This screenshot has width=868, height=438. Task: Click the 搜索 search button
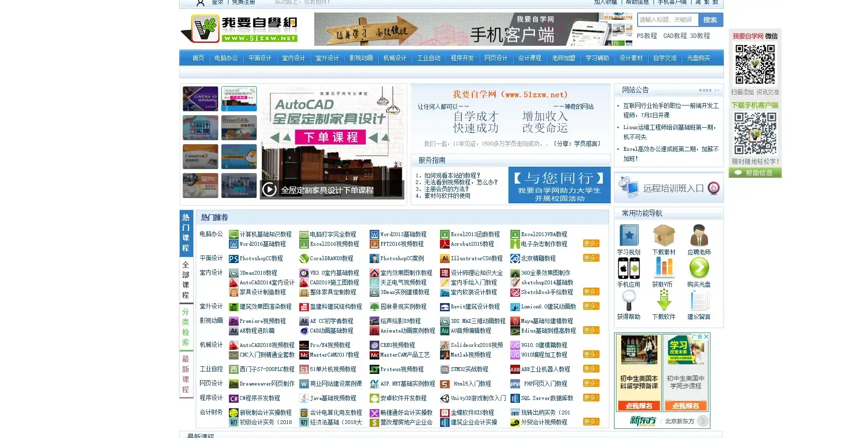(710, 20)
